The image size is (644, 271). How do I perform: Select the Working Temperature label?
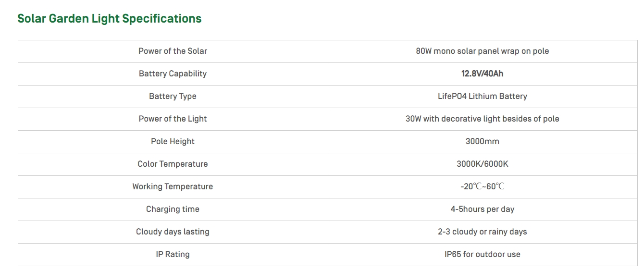tap(173, 186)
